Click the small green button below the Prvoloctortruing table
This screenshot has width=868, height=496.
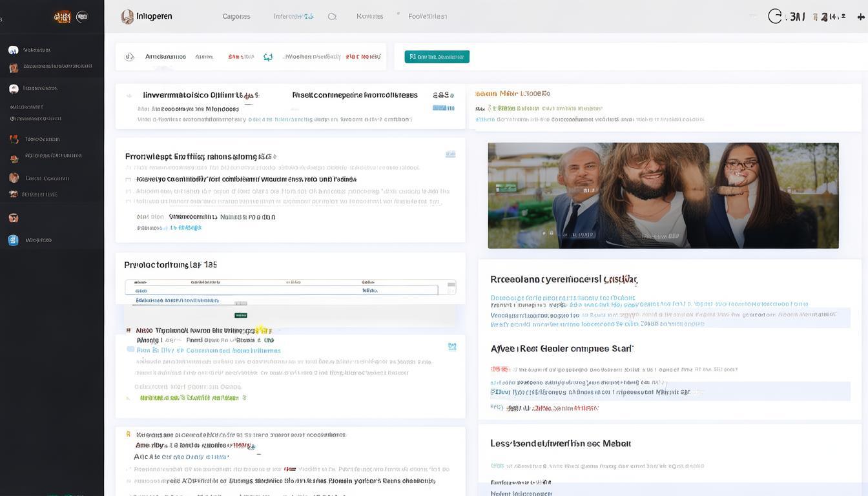(241, 315)
